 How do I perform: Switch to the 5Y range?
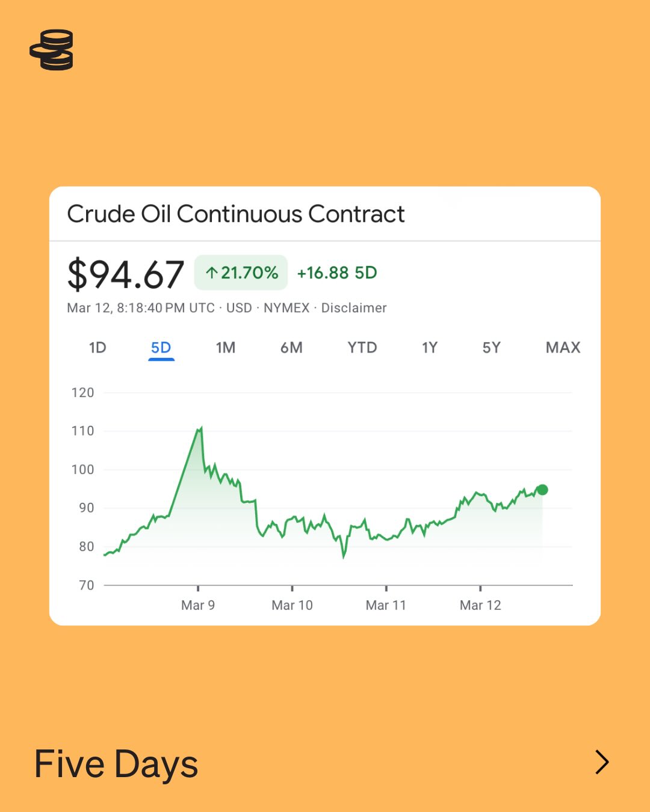point(491,348)
